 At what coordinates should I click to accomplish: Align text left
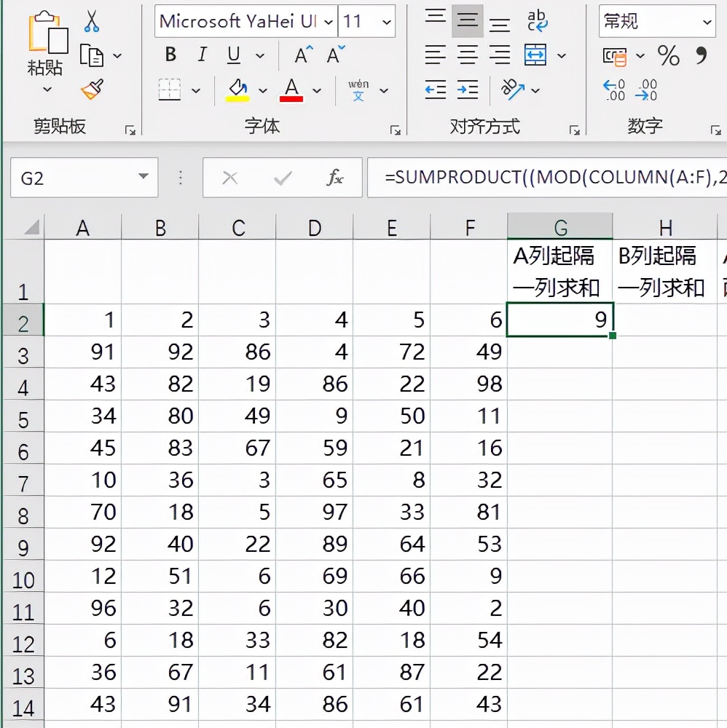(436, 55)
